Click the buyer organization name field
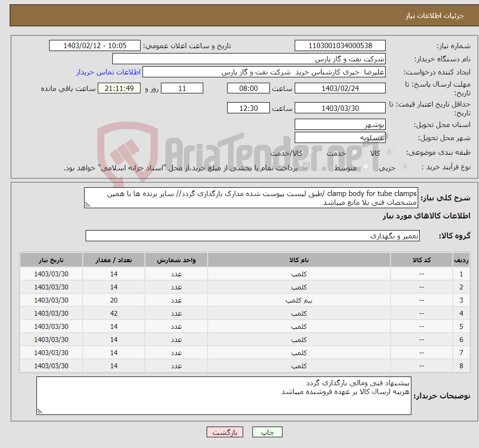This screenshot has height=448, width=479. (x=249, y=59)
